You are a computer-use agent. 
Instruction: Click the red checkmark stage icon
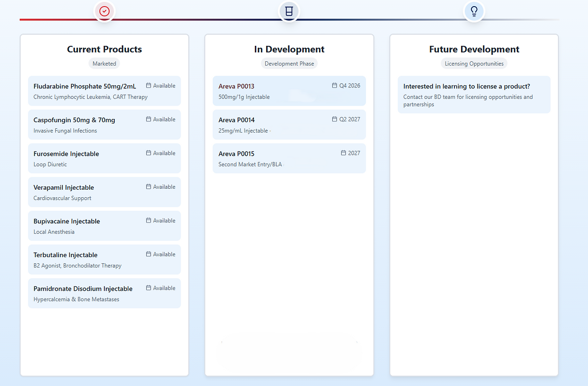click(x=104, y=11)
